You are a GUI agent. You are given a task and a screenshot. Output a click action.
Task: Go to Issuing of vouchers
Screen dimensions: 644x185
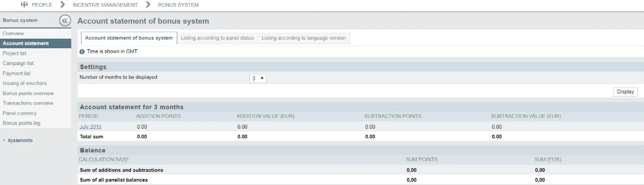[x=24, y=83]
